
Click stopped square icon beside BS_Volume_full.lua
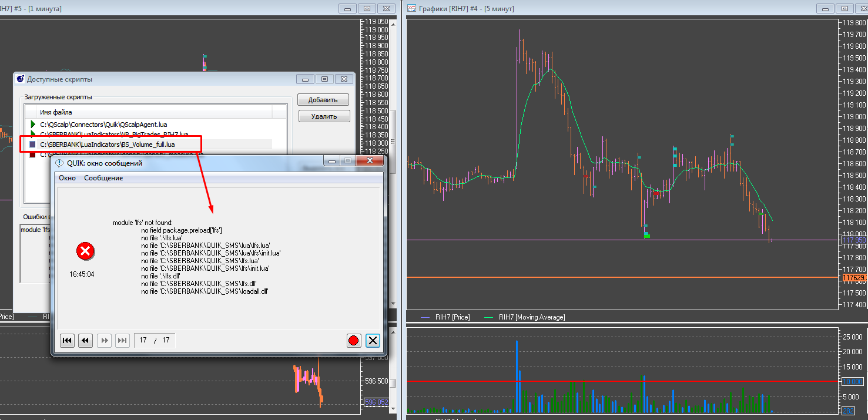[x=33, y=144]
